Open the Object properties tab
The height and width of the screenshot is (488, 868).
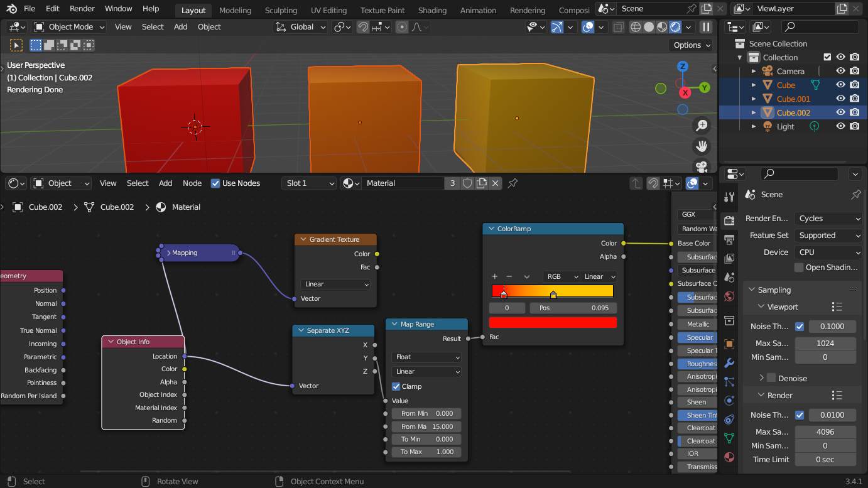[x=729, y=344]
